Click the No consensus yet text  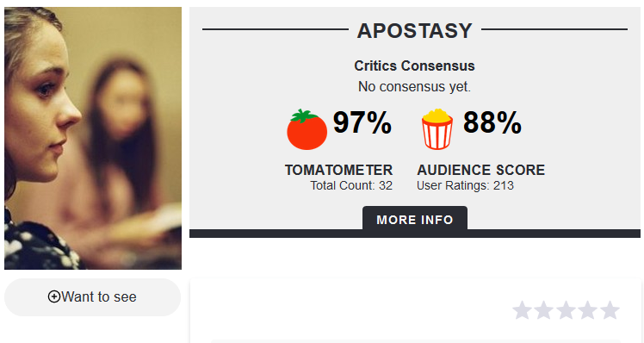click(414, 86)
